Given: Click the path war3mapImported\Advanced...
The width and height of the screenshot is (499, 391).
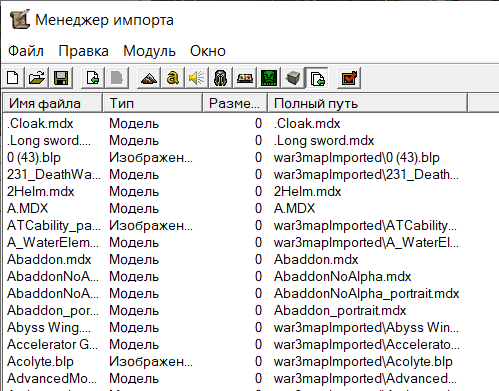Looking at the screenshot, I should pyautogui.click(x=365, y=379).
